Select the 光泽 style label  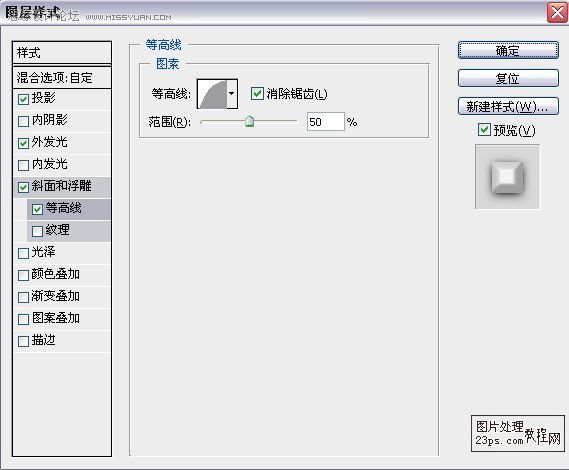[x=44, y=252]
